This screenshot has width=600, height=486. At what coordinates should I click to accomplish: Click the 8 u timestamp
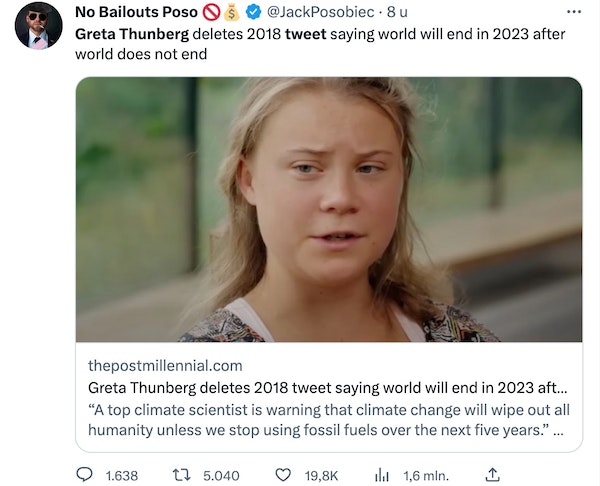[x=396, y=13]
